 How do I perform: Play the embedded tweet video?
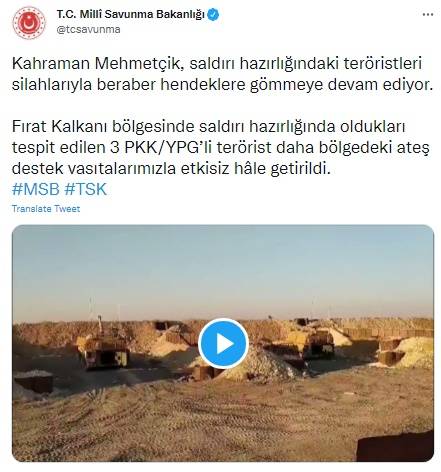click(x=223, y=344)
